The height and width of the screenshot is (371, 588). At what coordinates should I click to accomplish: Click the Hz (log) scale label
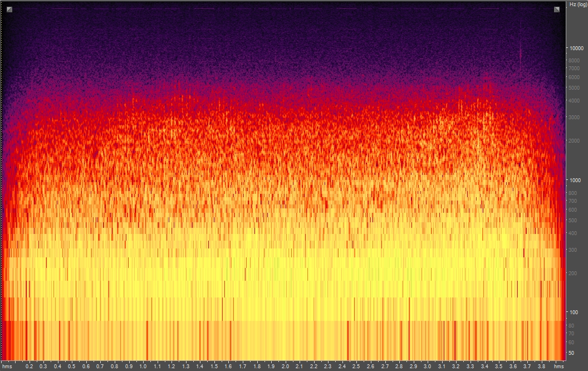pyautogui.click(x=577, y=3)
